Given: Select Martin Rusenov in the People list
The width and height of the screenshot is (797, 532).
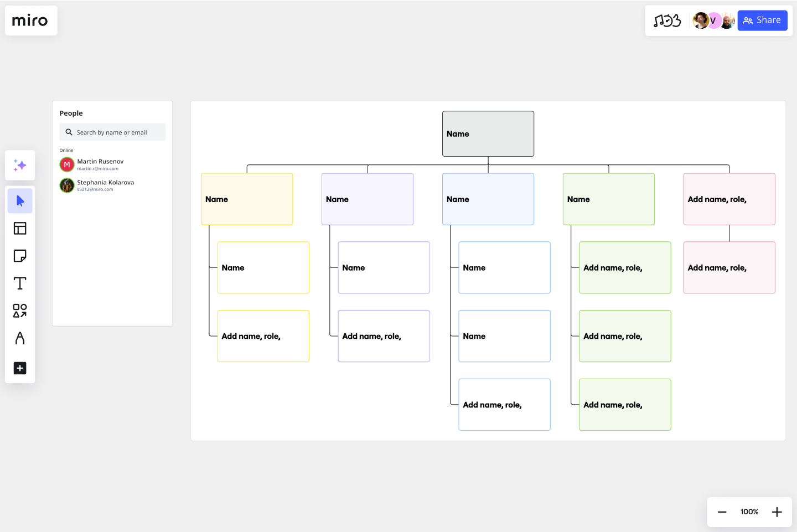Looking at the screenshot, I should 100,164.
